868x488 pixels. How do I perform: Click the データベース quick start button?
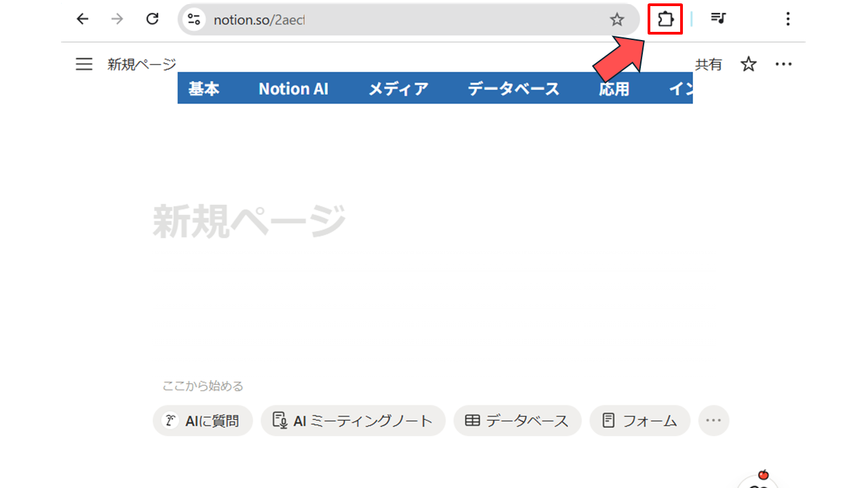tap(517, 421)
